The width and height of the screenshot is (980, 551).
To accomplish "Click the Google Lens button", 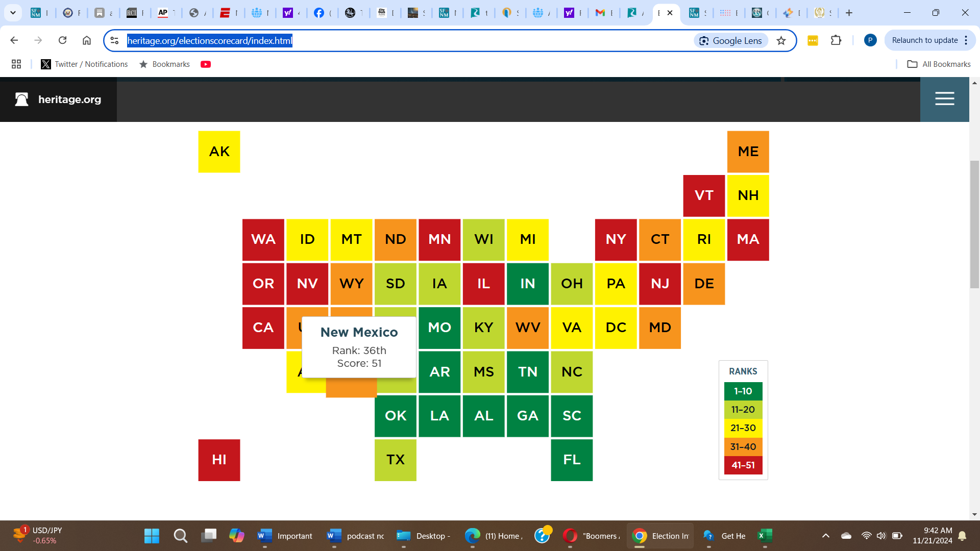I will [x=731, y=41].
